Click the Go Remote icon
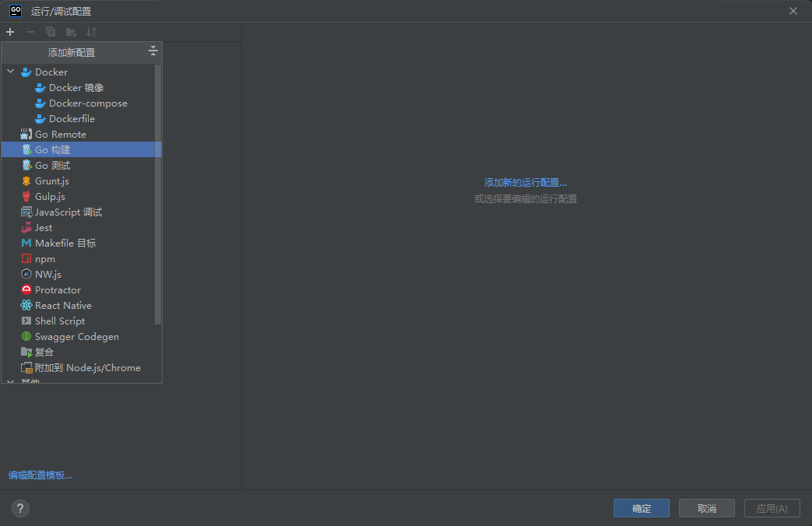Screen dimensions: 812x526 click(x=26, y=134)
